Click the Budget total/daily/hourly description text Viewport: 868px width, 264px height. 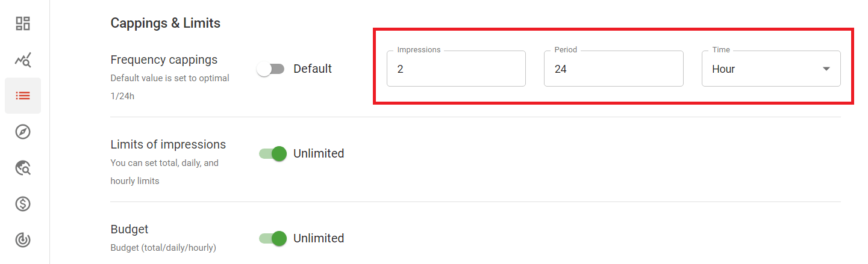coord(163,247)
